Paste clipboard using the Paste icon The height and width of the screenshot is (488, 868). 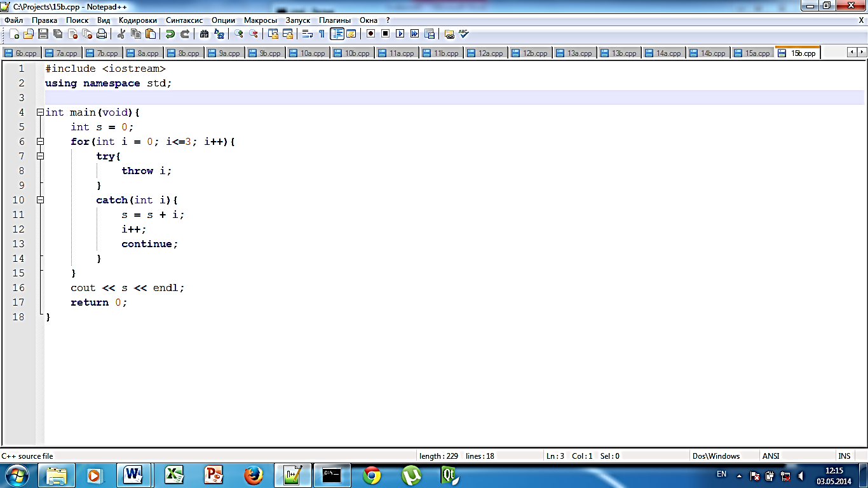pos(151,34)
